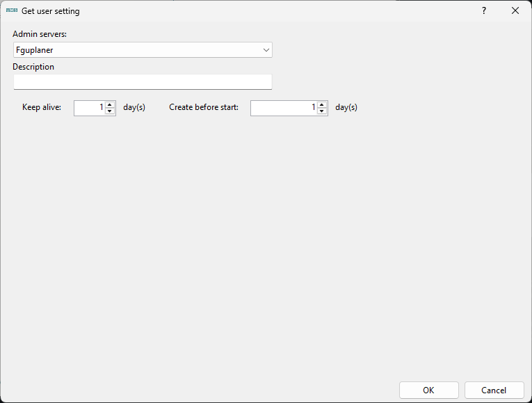Click into the Description text field
Viewport: 532px width, 403px height.
(x=143, y=82)
